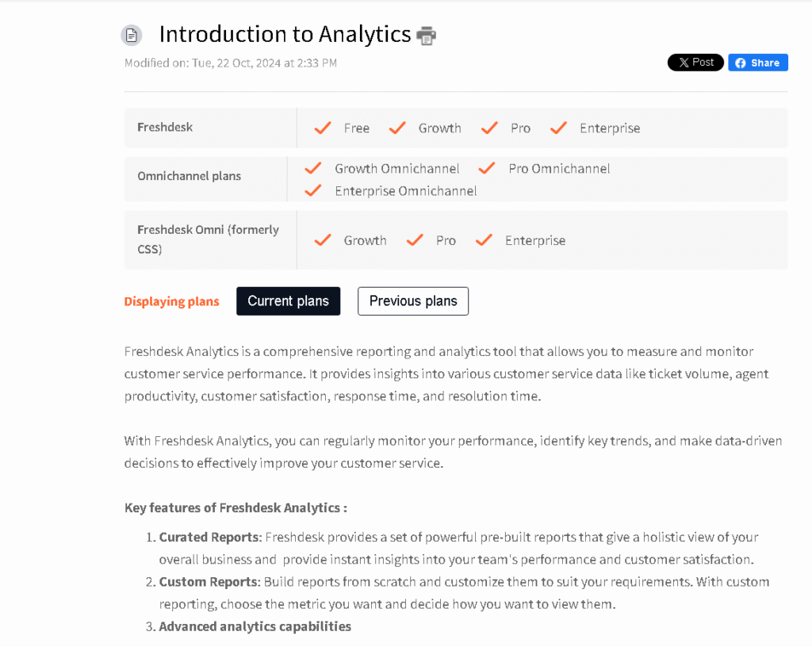Viewport: 812px width, 647px height.
Task: Click the checkmark beside Growth Omnichannel
Action: (x=312, y=168)
